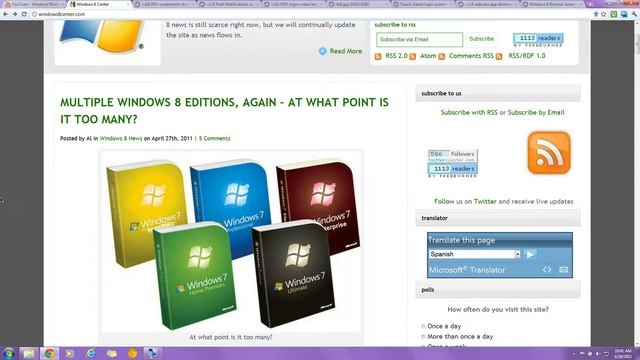The width and height of the screenshot is (640, 360).
Task: Open Chrome's wrench settings menu
Action: point(634,14)
